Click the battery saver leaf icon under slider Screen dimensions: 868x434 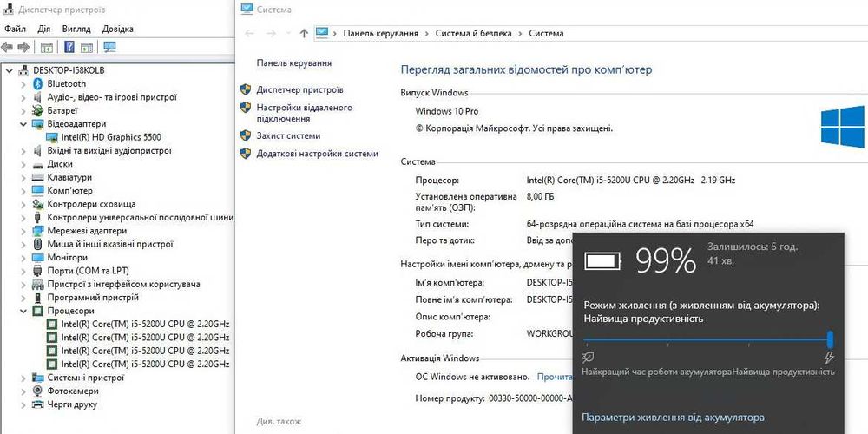click(588, 357)
